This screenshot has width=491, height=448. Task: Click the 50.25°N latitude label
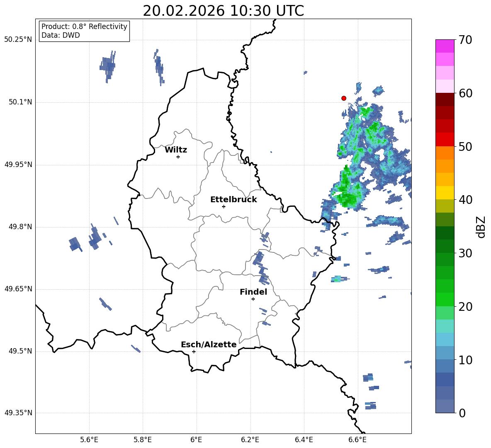pos(18,40)
